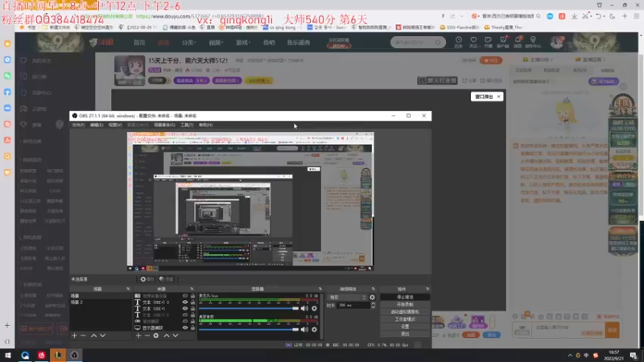Image resolution: width=644 pixels, height=362 pixels.
Task: Open the 文件(F) menu in OBS
Action: point(78,125)
